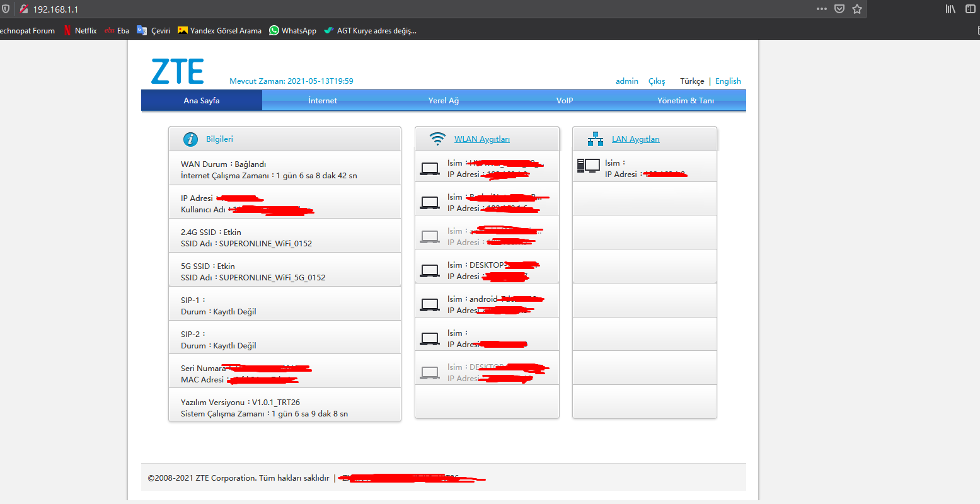Click the ZTE logo
Viewport: 980px width, 504px height.
[178, 72]
